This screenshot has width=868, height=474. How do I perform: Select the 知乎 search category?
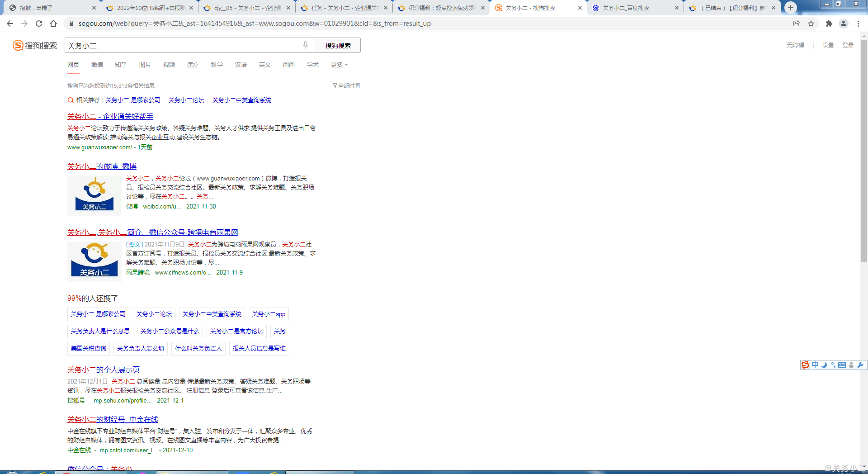(x=121, y=65)
